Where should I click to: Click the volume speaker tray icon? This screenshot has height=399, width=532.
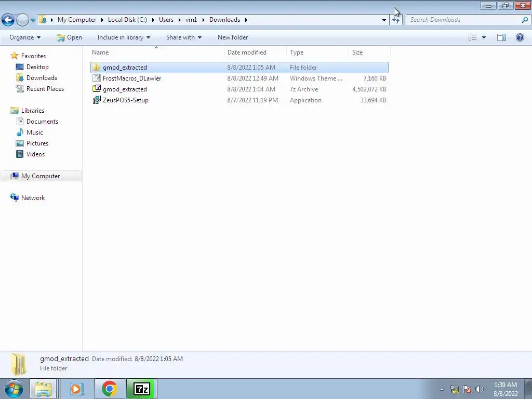pos(479,389)
